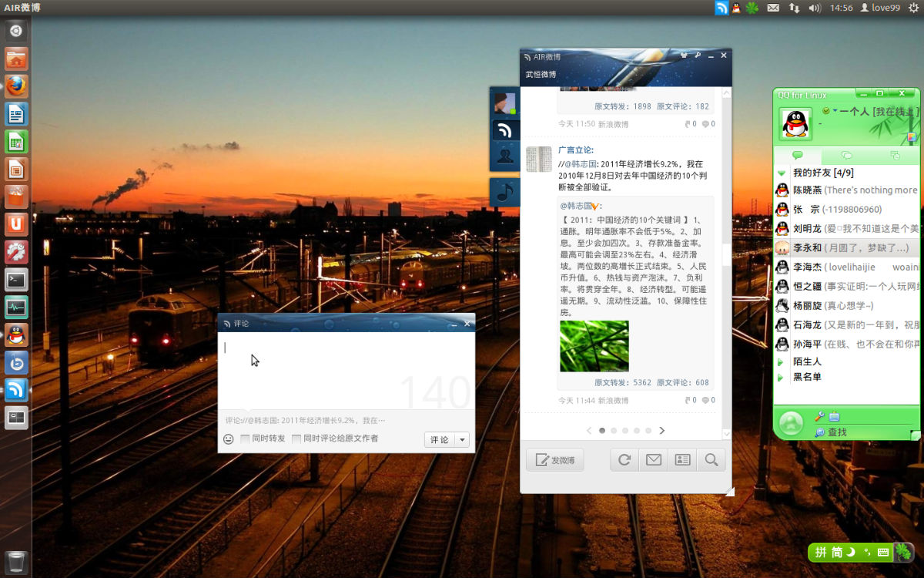Refresh the Weibo timeline
The image size is (924, 578).
(624, 460)
